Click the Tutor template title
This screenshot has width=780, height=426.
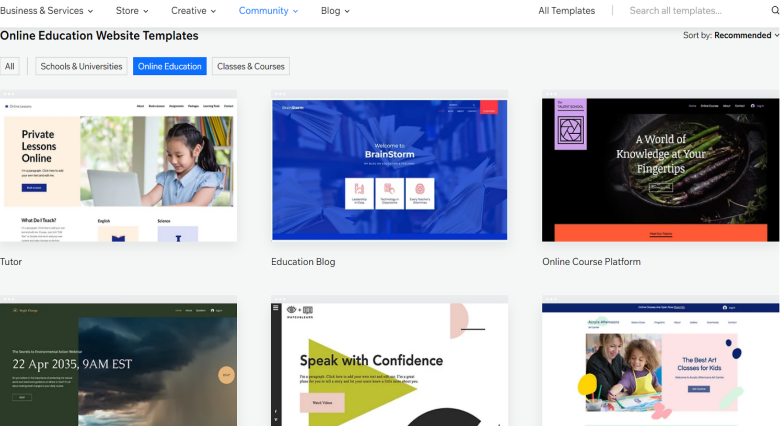[11, 262]
